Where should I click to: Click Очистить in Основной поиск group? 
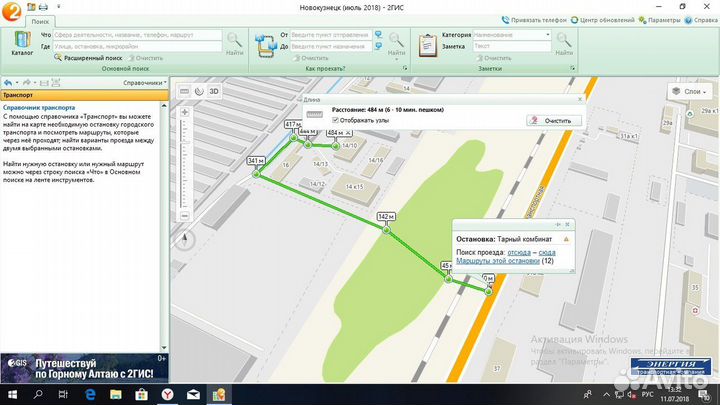pos(146,58)
